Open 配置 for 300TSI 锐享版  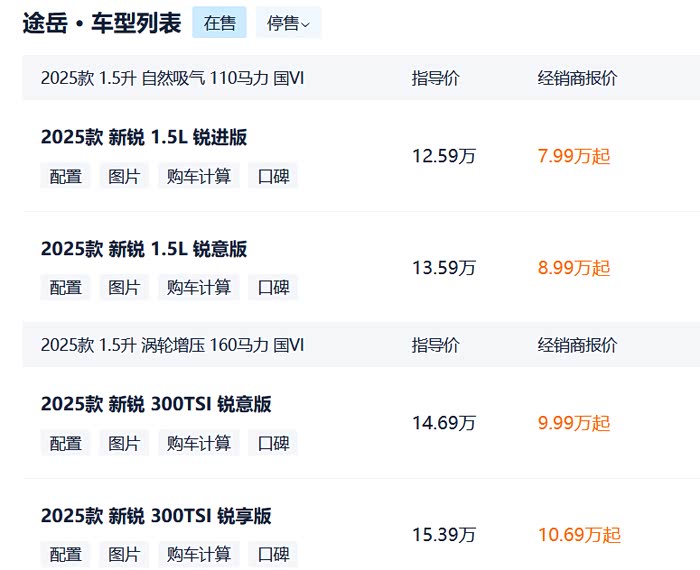click(66, 554)
